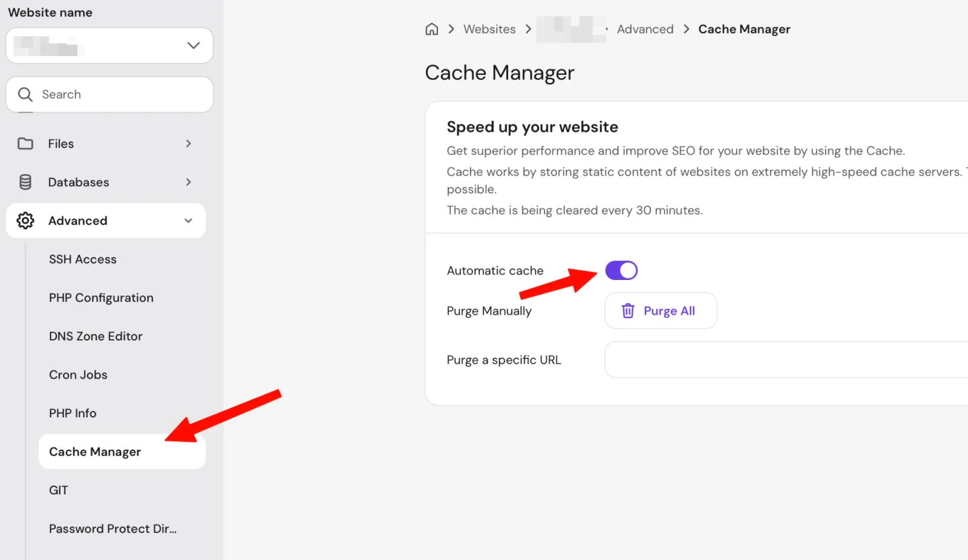Open Password Protect Directories item

113,529
